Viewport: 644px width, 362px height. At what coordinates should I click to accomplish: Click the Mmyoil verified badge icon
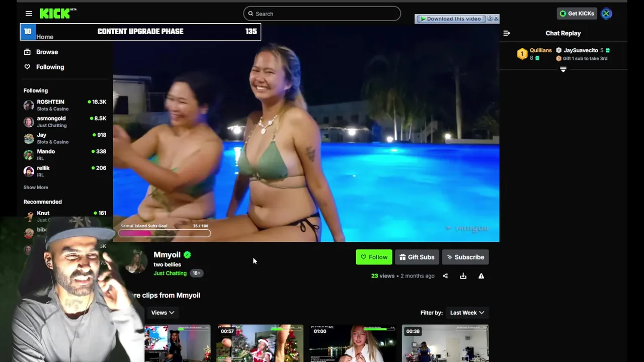tap(187, 255)
